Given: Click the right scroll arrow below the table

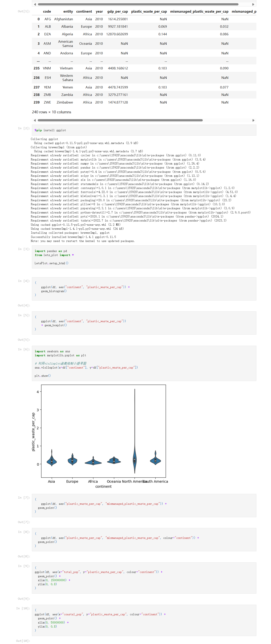Looking at the screenshot, I should (253, 120).
